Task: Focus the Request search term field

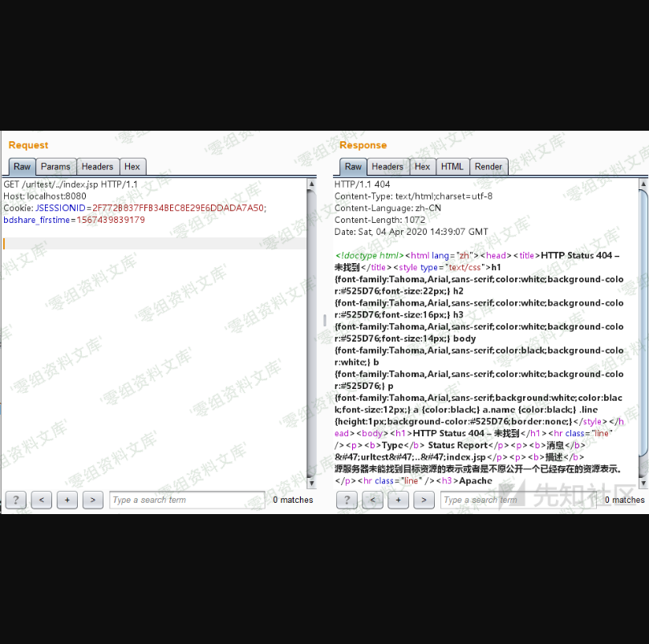Action: (x=186, y=500)
